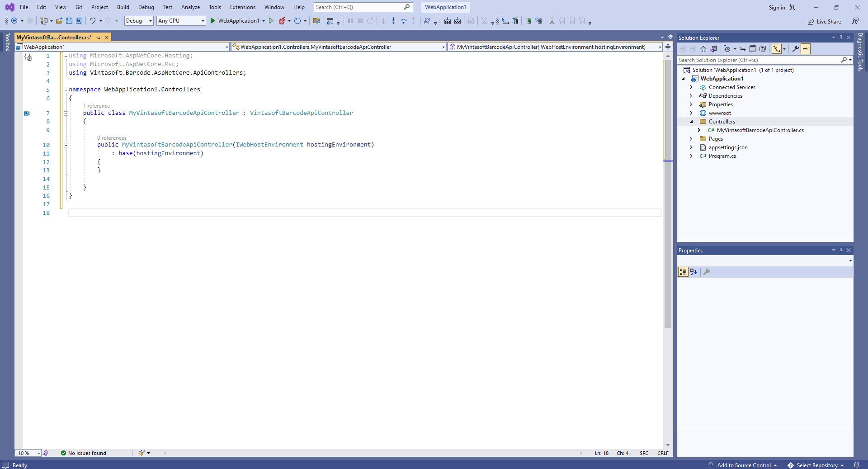Click Add to Source Control

click(x=743, y=465)
